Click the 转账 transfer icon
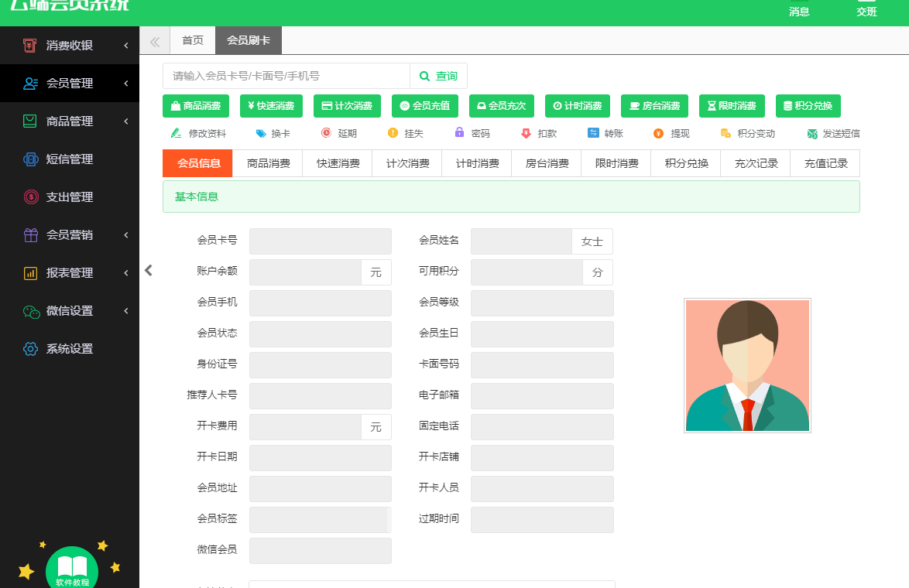The image size is (909, 588). (x=593, y=133)
